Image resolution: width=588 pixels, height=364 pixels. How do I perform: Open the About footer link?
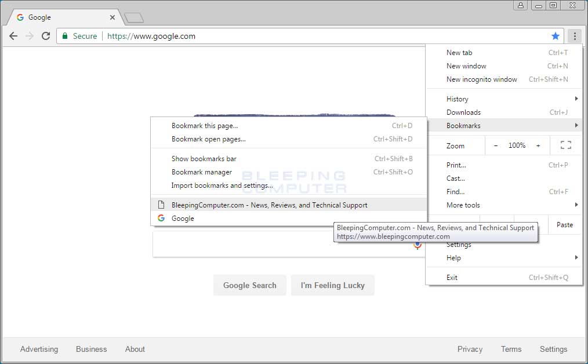point(135,349)
